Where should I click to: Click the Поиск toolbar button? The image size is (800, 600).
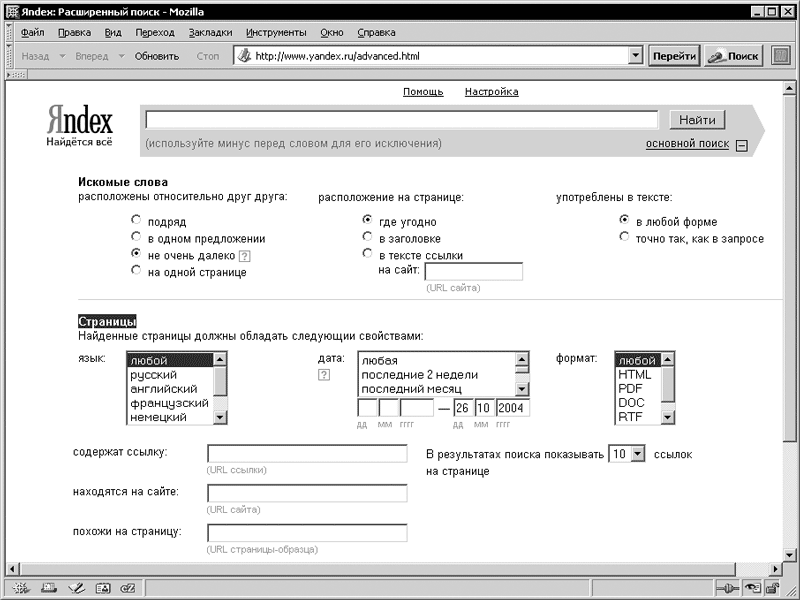734,56
